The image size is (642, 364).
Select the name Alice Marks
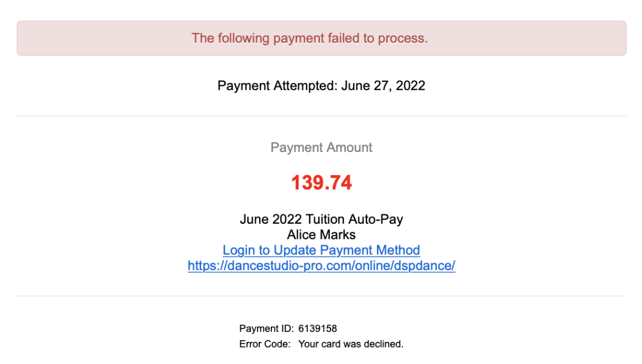click(321, 235)
